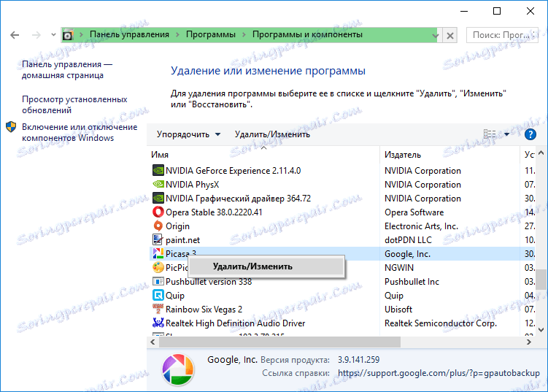
Task: Select Удалить/Изменить in the context menu
Action: (266, 266)
